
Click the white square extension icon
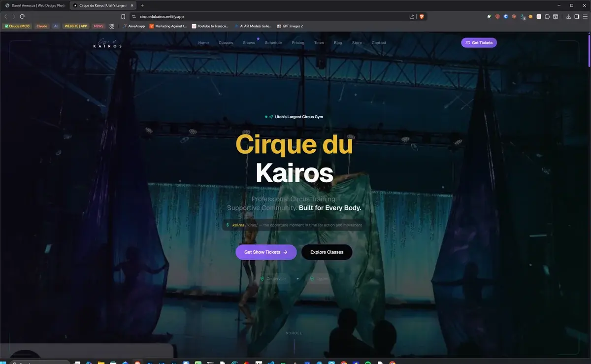click(539, 16)
